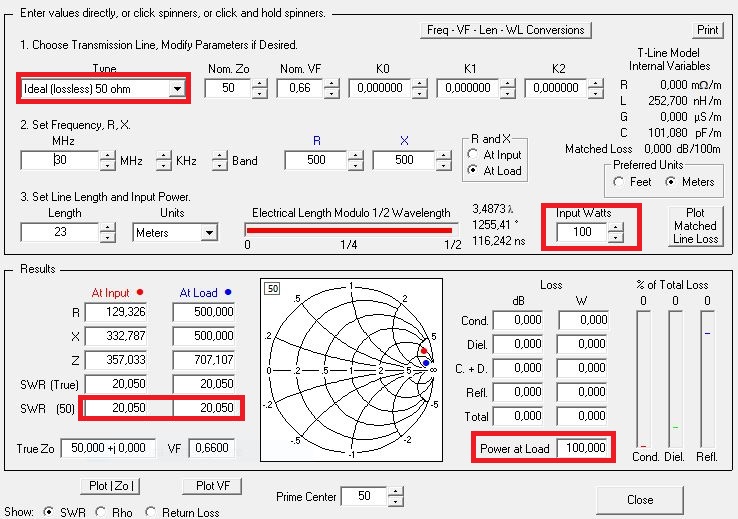Image resolution: width=738 pixels, height=519 pixels.
Task: Click the Nom. Zo input field
Action: point(228,88)
